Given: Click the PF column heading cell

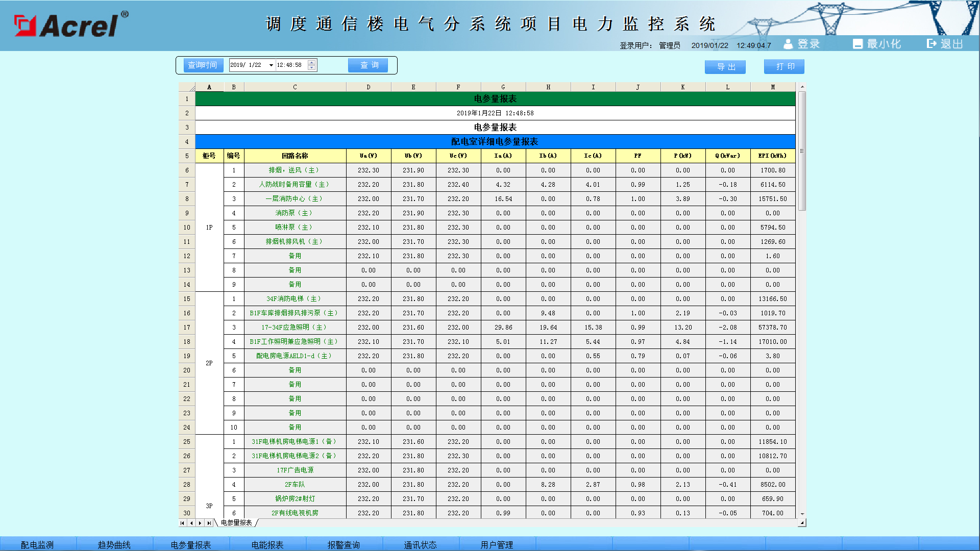Looking at the screenshot, I should [x=638, y=156].
